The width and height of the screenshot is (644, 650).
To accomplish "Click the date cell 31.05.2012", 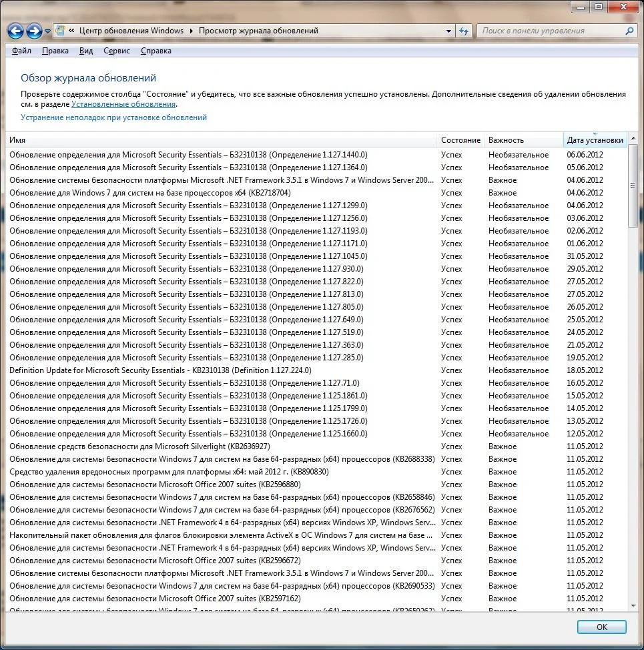I will tap(585, 256).
